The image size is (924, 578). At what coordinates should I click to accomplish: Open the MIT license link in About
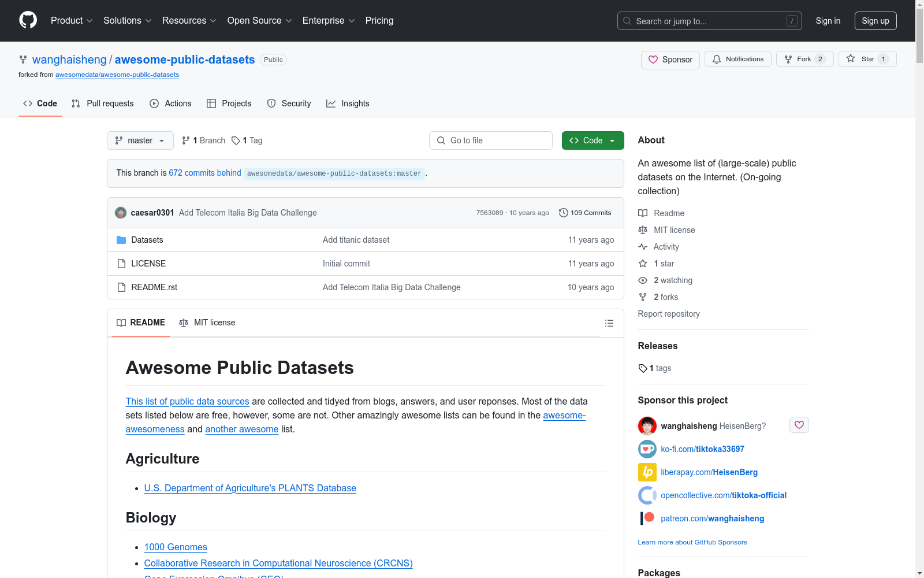666,230
